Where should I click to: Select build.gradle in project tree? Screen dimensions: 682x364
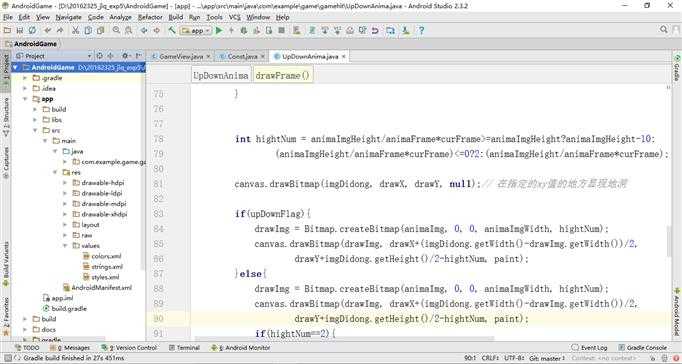(x=65, y=308)
